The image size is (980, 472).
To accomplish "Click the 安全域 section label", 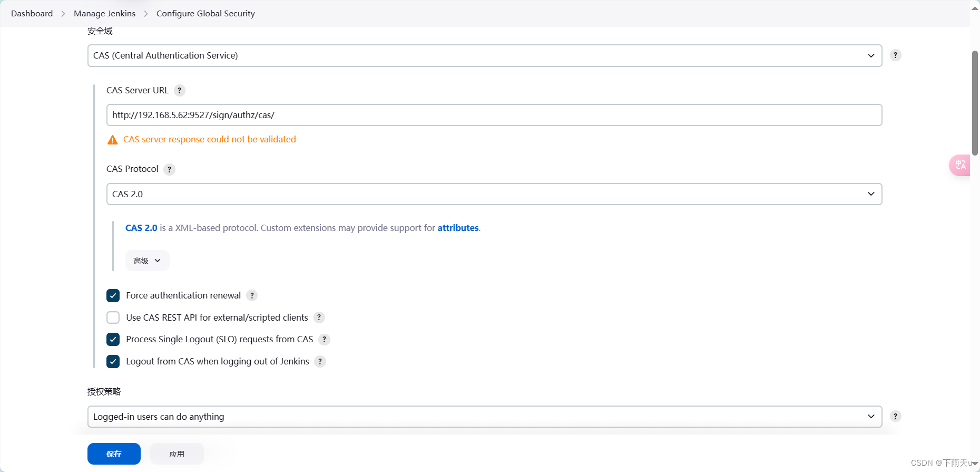I will tap(100, 31).
